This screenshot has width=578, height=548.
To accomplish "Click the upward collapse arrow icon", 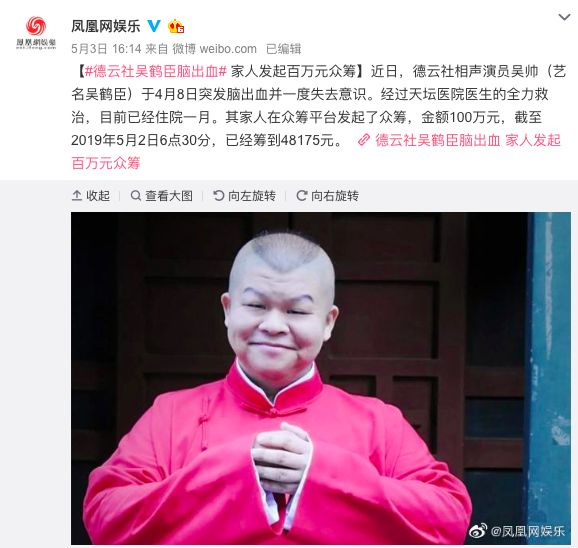I will (77, 196).
